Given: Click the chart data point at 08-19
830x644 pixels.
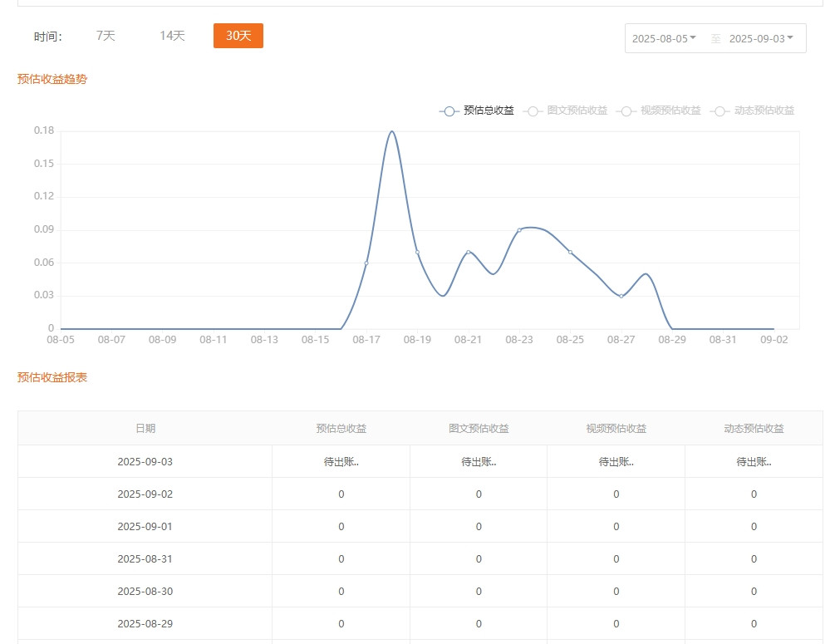Looking at the screenshot, I should coord(417,252).
